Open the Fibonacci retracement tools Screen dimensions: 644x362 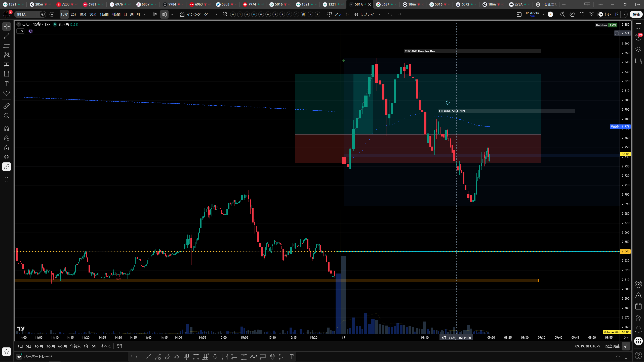click(7, 46)
